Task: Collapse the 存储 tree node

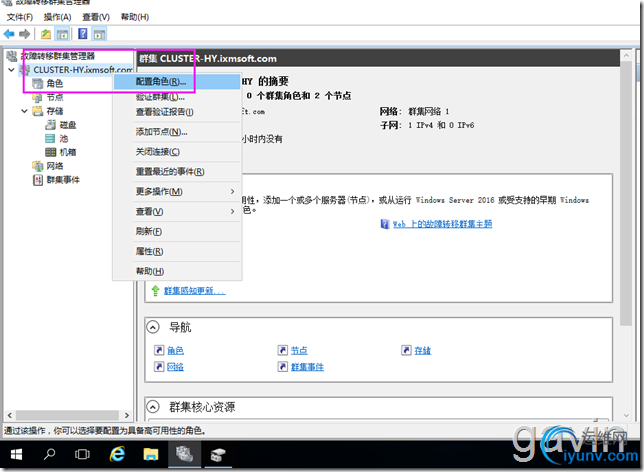Action: (25, 111)
